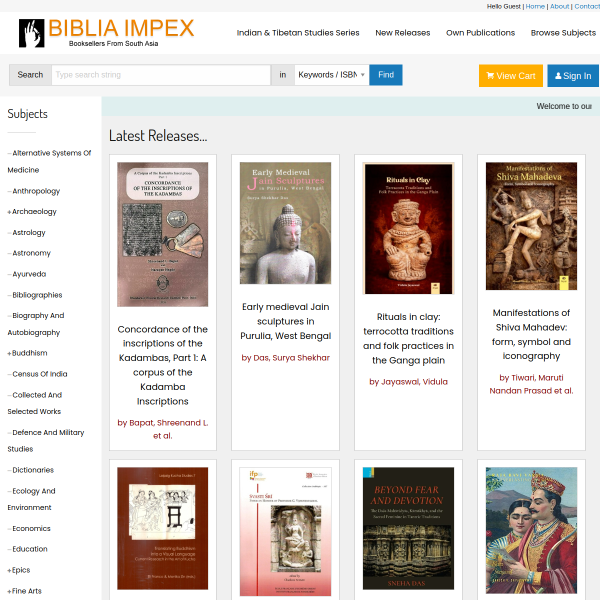Open the View Cart button
The height and width of the screenshot is (600, 600).
pyautogui.click(x=510, y=76)
